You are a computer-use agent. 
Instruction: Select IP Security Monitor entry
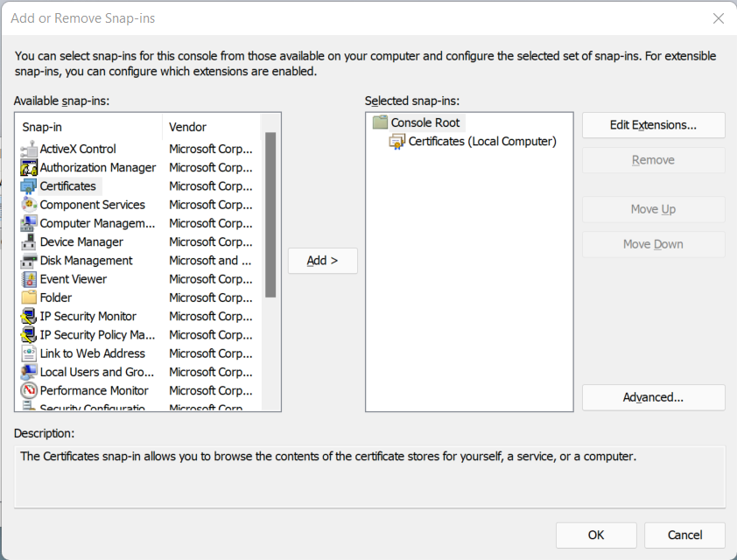(88, 317)
